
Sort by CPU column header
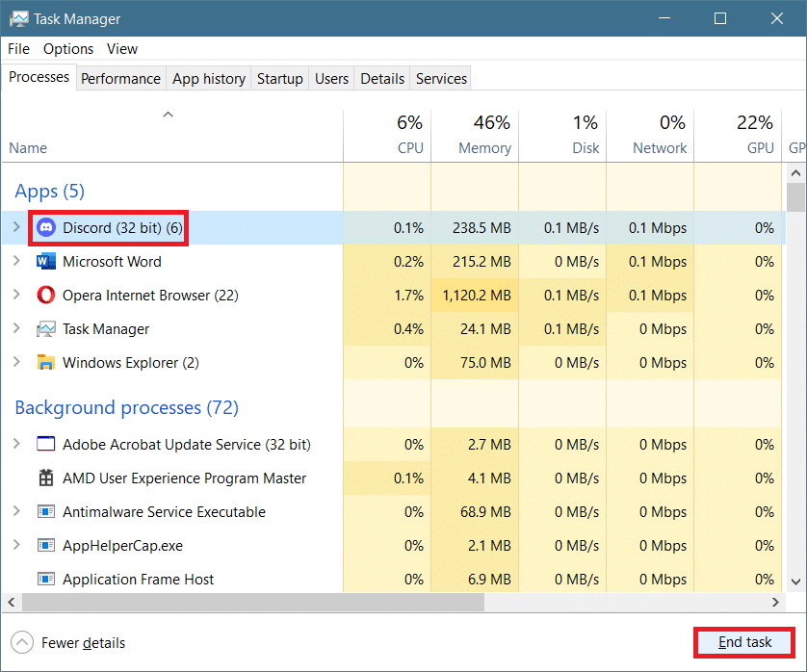387,136
